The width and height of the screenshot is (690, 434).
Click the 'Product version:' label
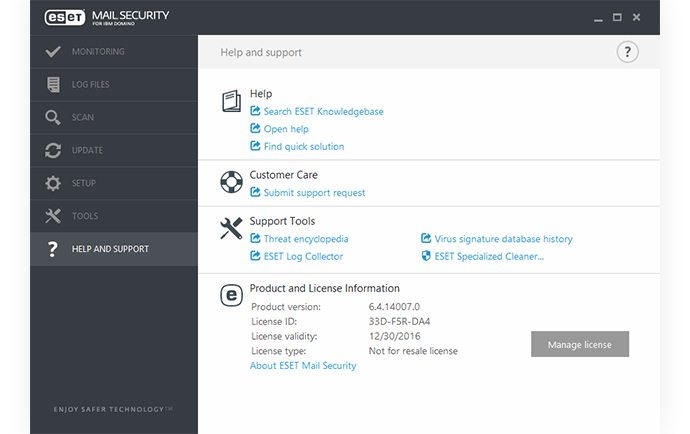pos(286,307)
